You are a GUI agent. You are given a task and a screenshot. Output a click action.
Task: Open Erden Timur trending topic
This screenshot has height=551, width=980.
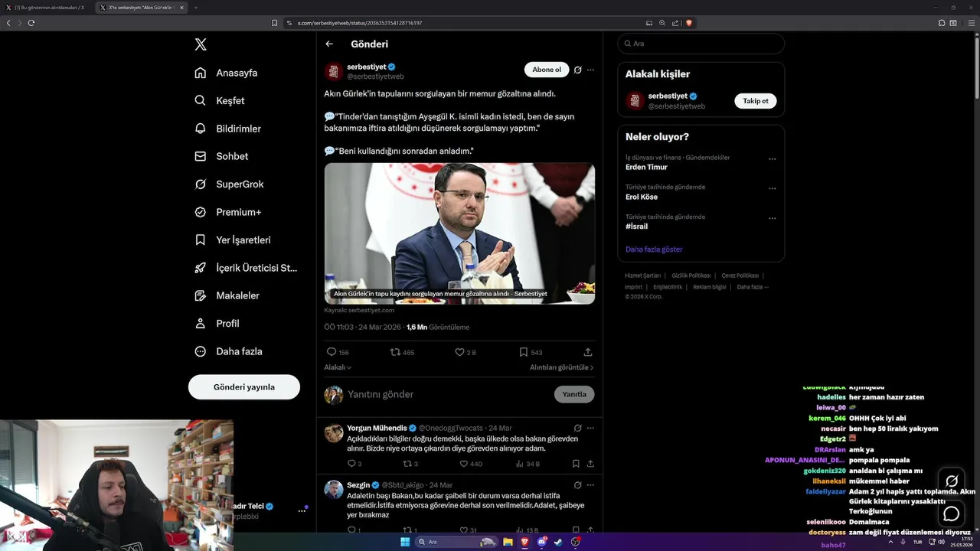pos(646,167)
